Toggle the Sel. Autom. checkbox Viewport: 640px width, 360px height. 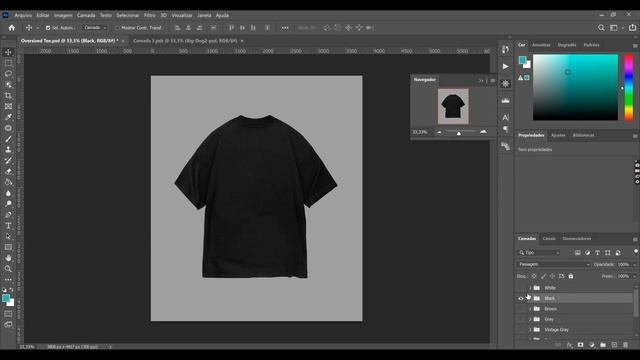click(x=48, y=28)
